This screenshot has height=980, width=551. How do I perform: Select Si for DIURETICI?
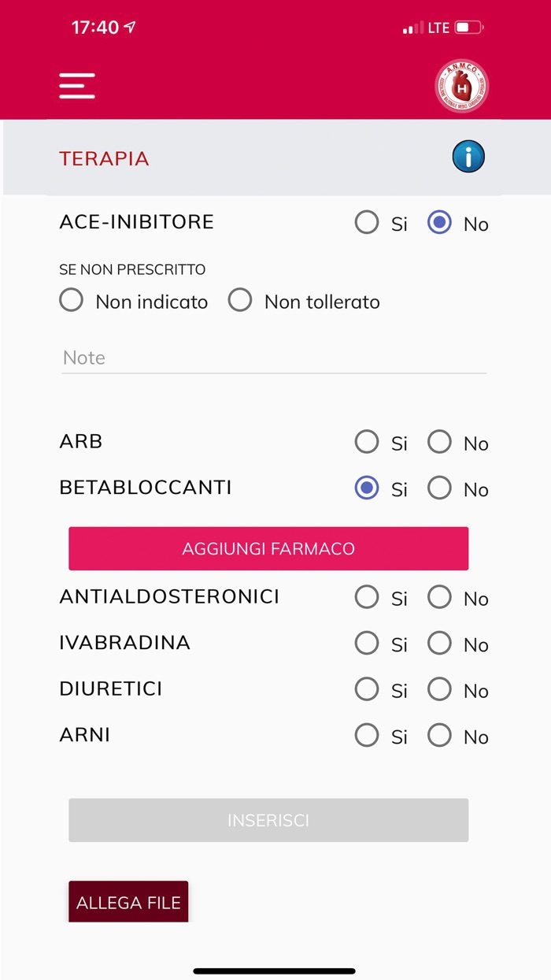click(367, 690)
